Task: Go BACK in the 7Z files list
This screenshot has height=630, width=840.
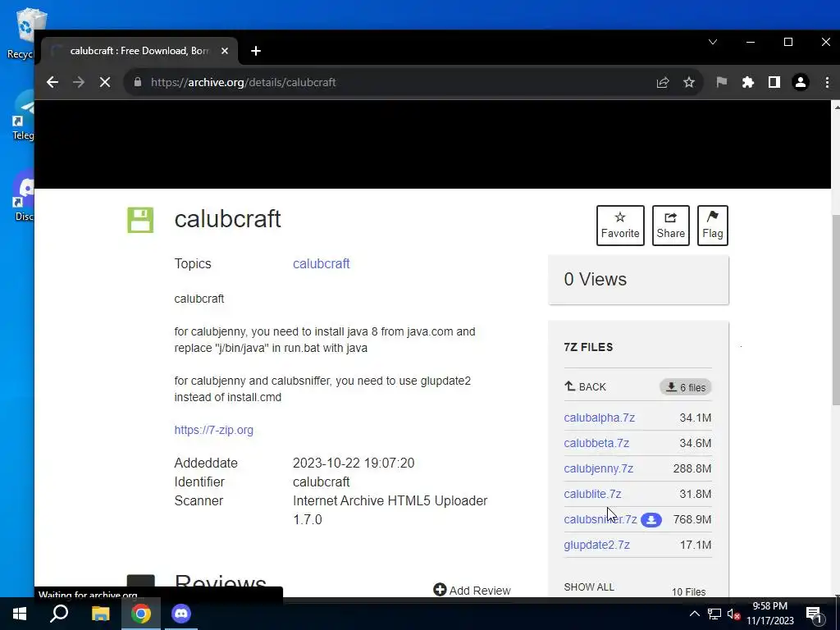Action: click(585, 387)
